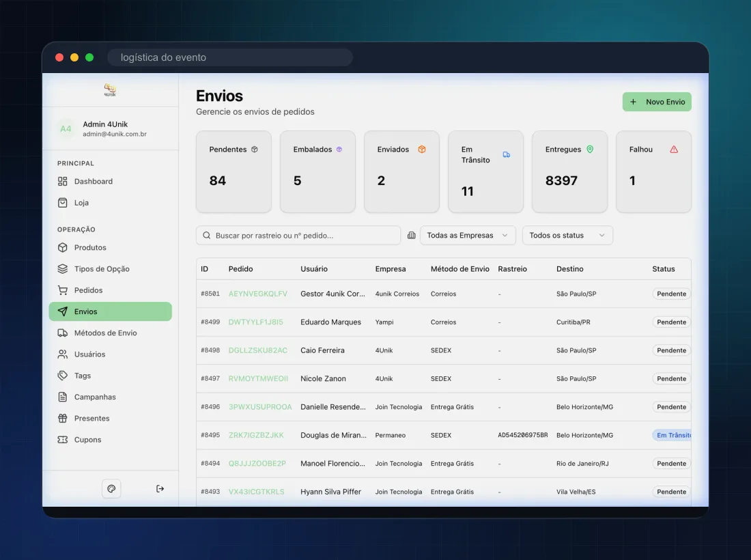Click destination Rio de Janeiro/RJ

point(582,463)
